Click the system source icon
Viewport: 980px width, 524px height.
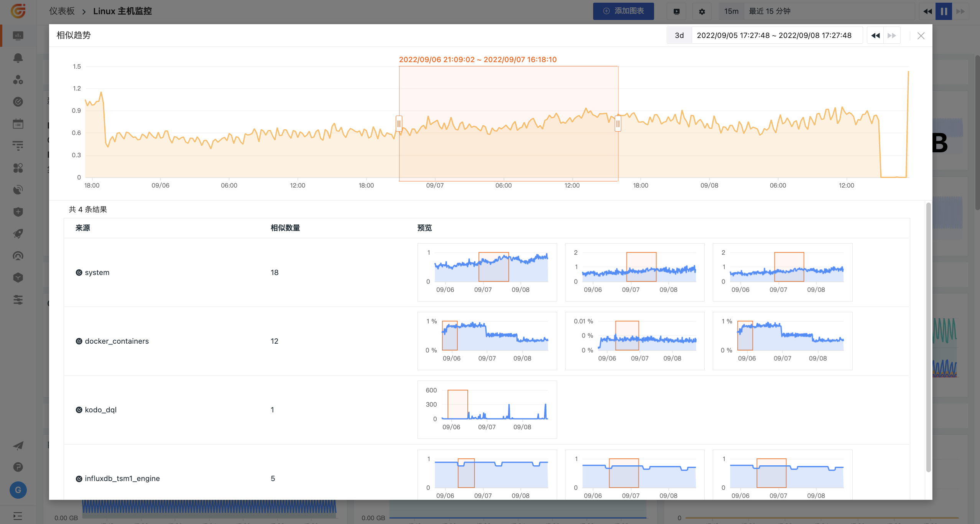coord(79,272)
